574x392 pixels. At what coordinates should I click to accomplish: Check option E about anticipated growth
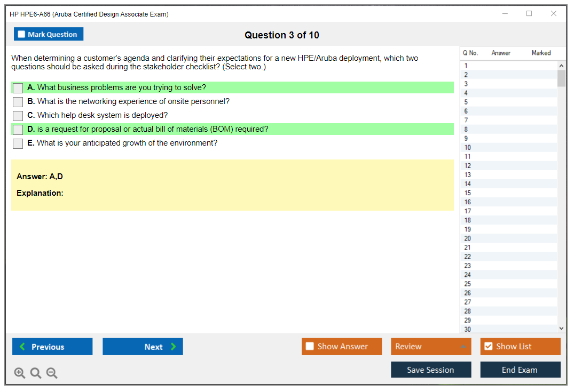[x=18, y=143]
